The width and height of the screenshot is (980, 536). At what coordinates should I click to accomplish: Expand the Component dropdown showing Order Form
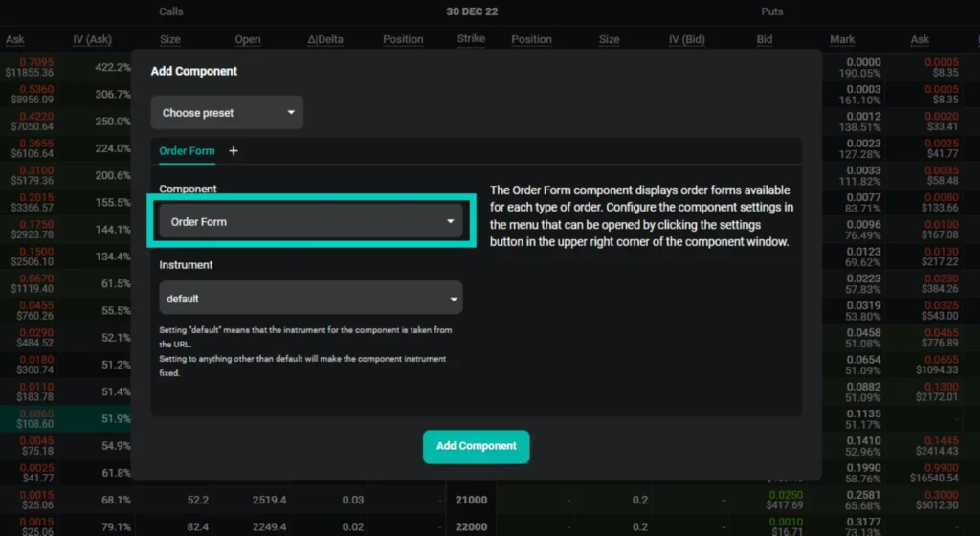click(x=310, y=221)
